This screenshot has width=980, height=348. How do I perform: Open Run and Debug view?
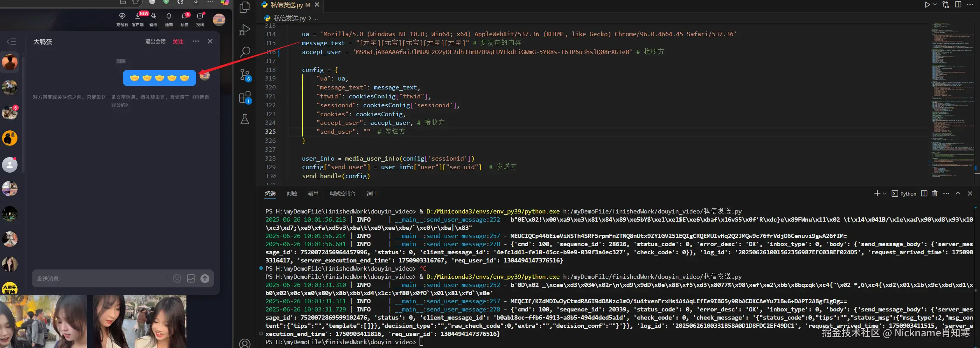pos(244,30)
